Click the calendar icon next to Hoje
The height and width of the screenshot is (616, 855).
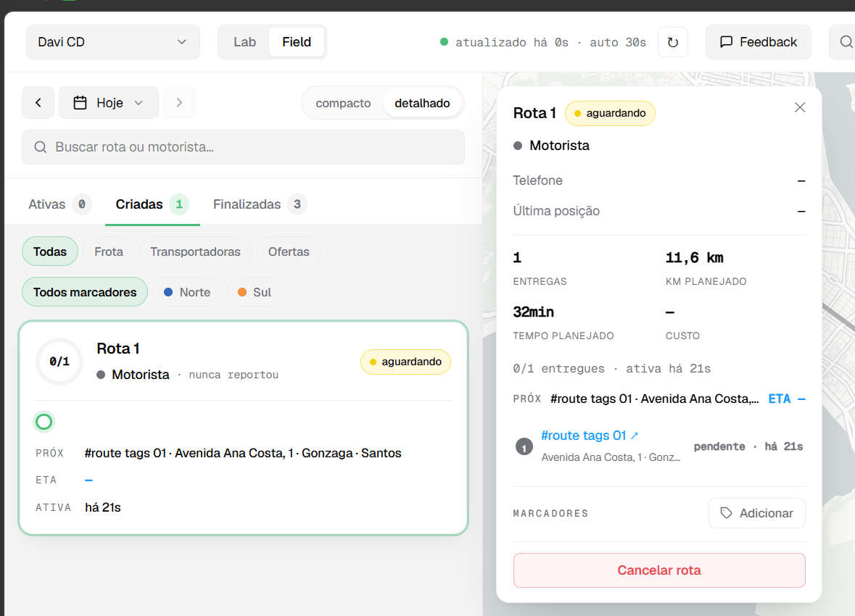[80, 102]
